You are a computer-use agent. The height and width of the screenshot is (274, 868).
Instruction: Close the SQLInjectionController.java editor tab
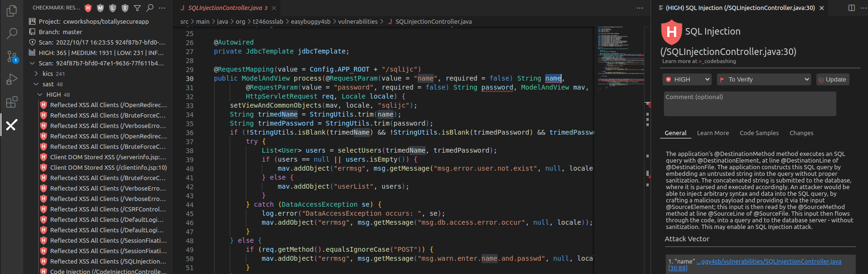(x=274, y=8)
